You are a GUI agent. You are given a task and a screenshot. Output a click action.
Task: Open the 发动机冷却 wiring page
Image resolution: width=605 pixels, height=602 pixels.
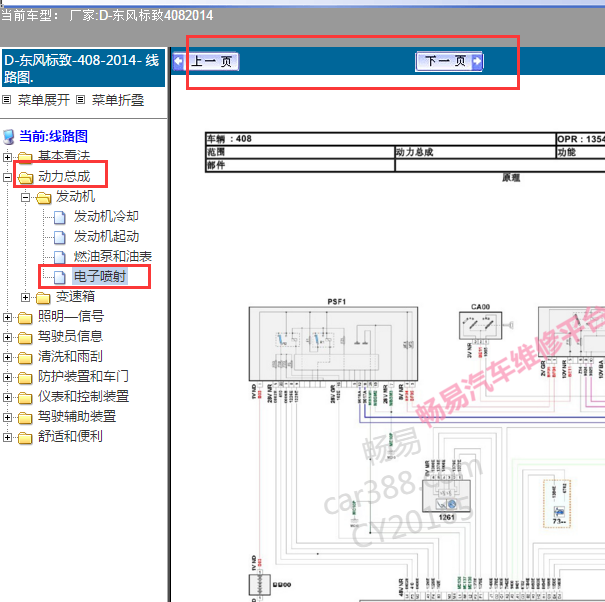click(x=106, y=216)
